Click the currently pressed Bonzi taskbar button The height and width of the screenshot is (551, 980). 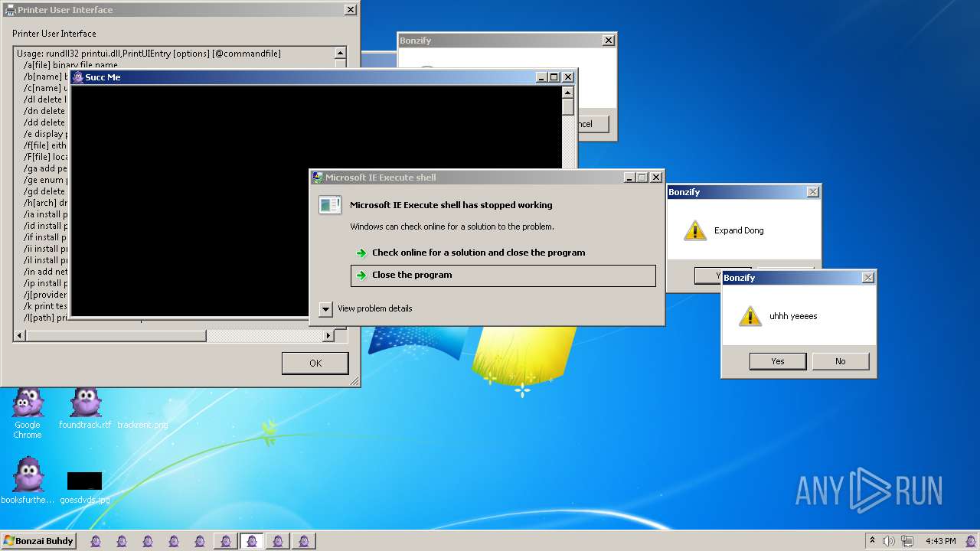click(251, 541)
